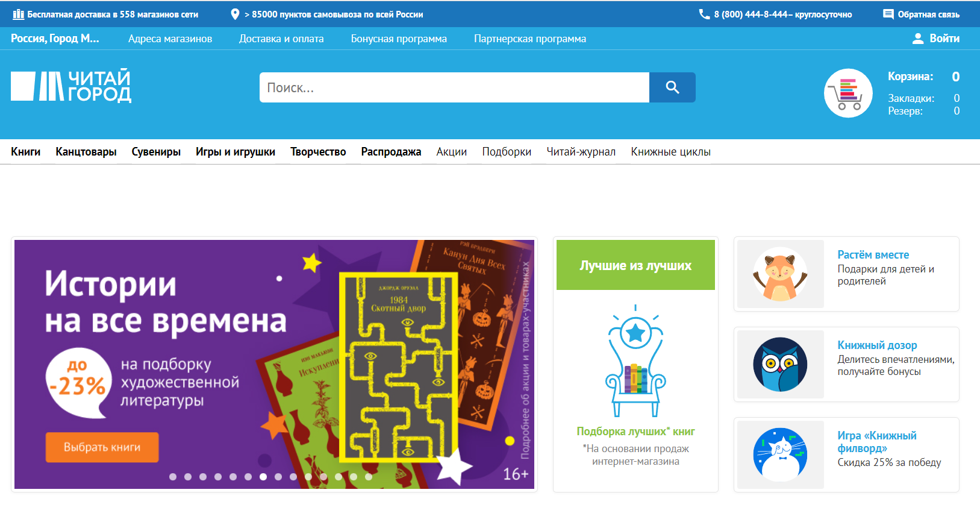Click Войти to sign in
This screenshot has height=516, width=980.
(944, 39)
